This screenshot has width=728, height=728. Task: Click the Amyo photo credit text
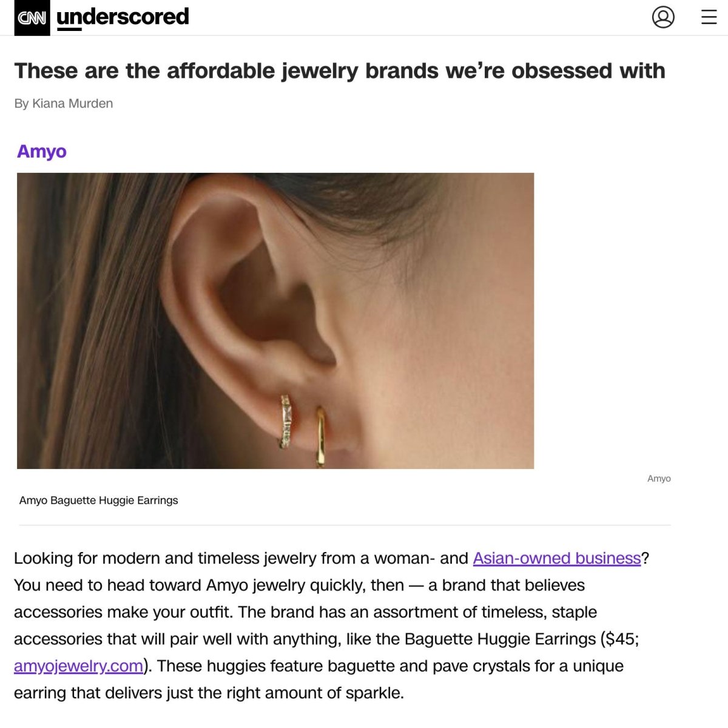point(659,478)
